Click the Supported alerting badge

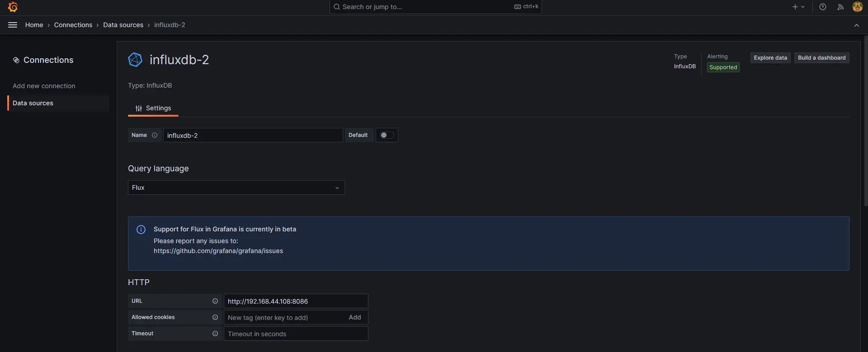723,67
